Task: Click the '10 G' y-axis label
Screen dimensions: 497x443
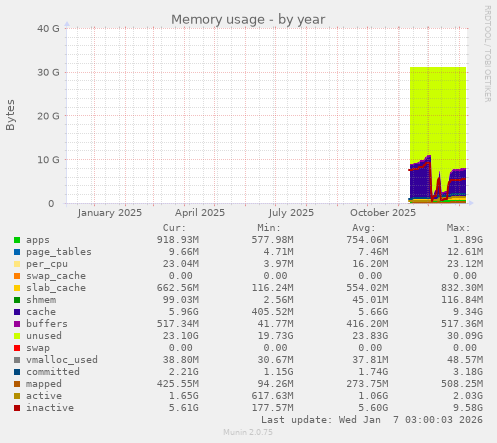Action: point(48,160)
